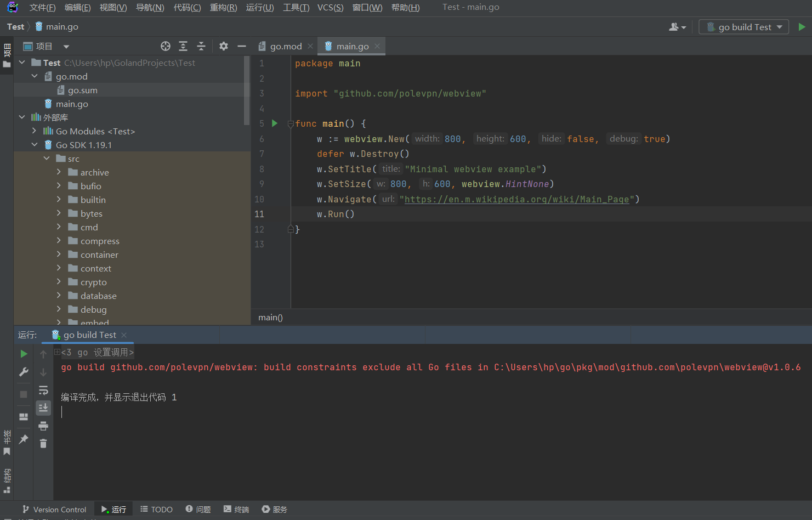Open the project view mode dropdown
812x520 pixels.
[x=66, y=47]
